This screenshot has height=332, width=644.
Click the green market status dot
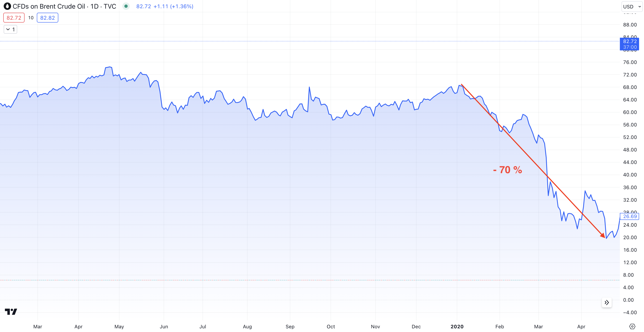pyautogui.click(x=126, y=6)
